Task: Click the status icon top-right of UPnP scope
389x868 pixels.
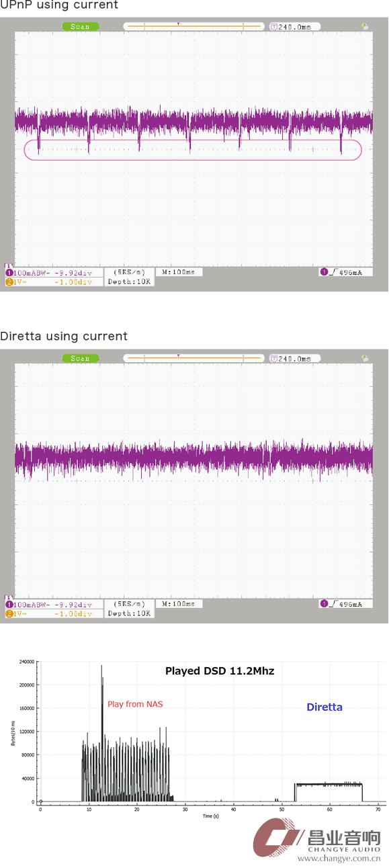Action: (365, 26)
